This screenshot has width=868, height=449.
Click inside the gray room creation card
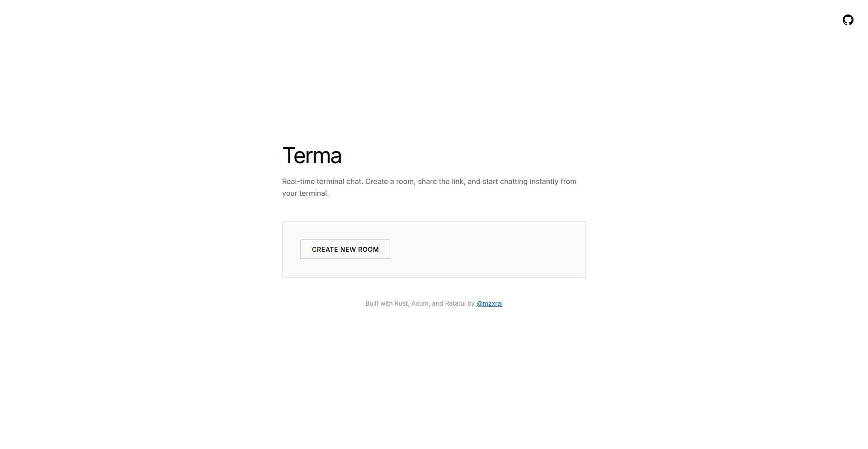(497, 249)
